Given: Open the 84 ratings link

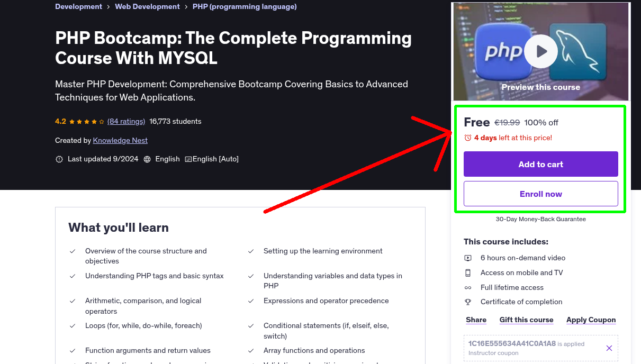Looking at the screenshot, I should click(126, 121).
